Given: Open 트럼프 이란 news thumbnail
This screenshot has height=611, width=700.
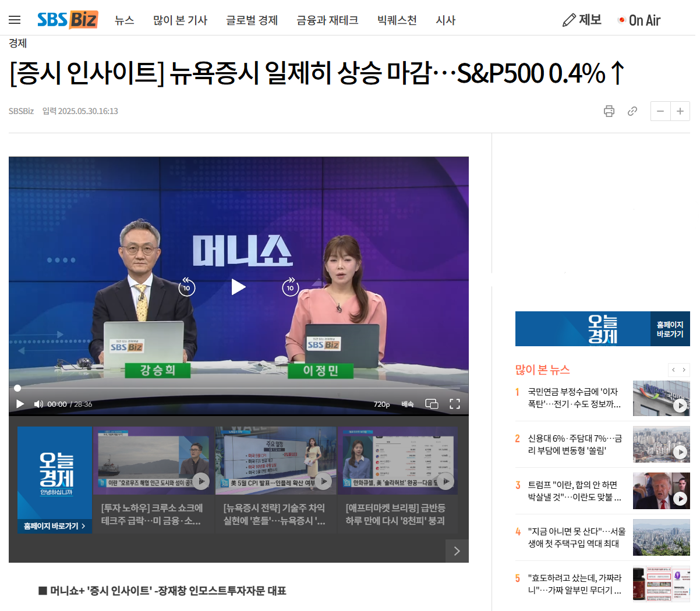Looking at the screenshot, I should click(x=662, y=491).
